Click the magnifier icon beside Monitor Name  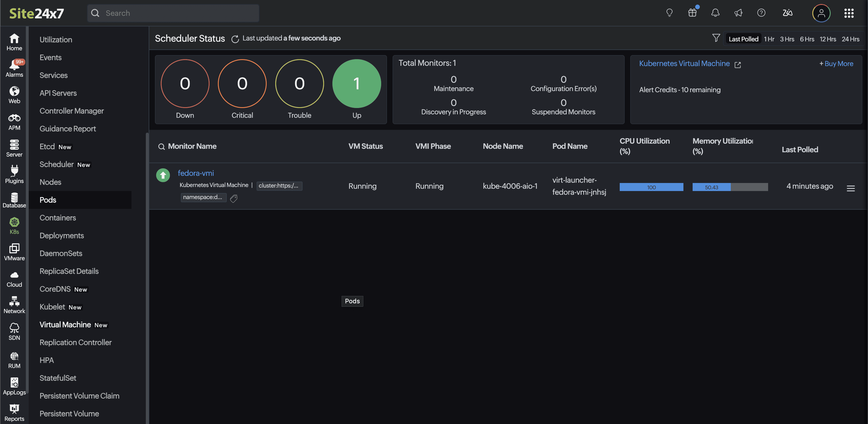coord(161,147)
